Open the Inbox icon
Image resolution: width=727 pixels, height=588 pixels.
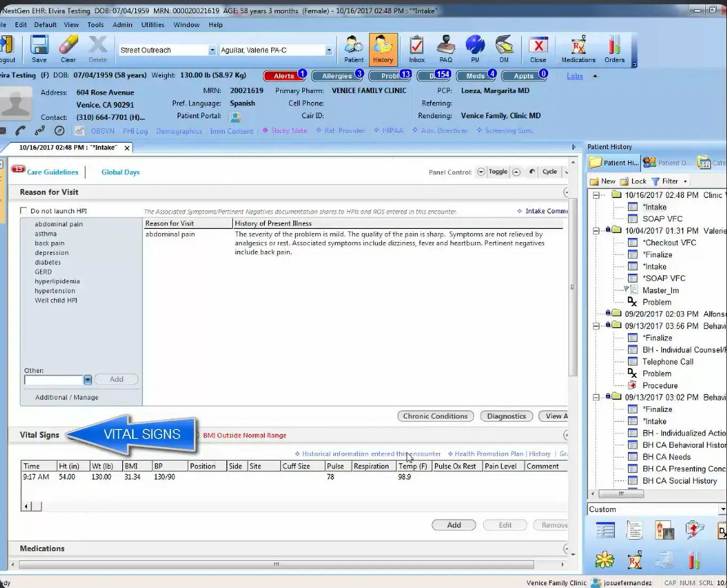tap(416, 48)
